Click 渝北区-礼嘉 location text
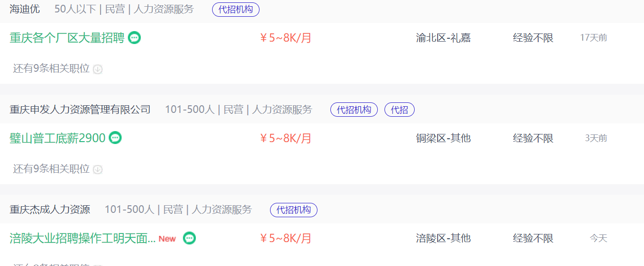 [x=443, y=38]
